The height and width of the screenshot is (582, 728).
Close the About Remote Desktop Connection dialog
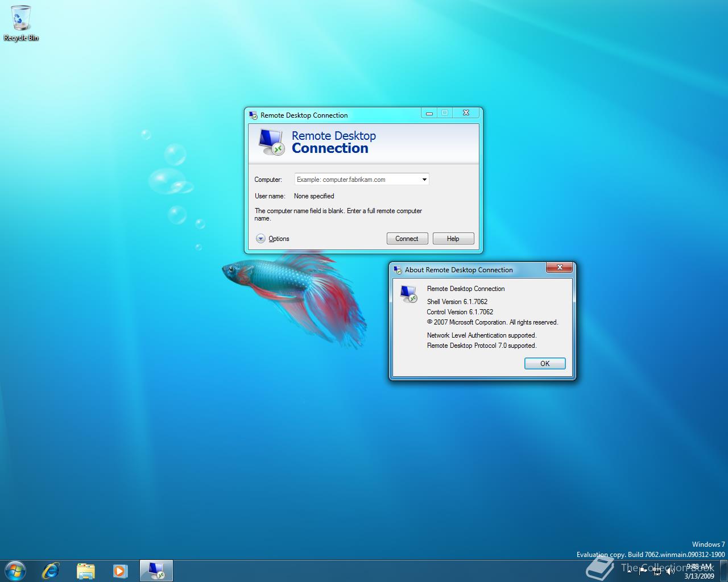tap(560, 267)
